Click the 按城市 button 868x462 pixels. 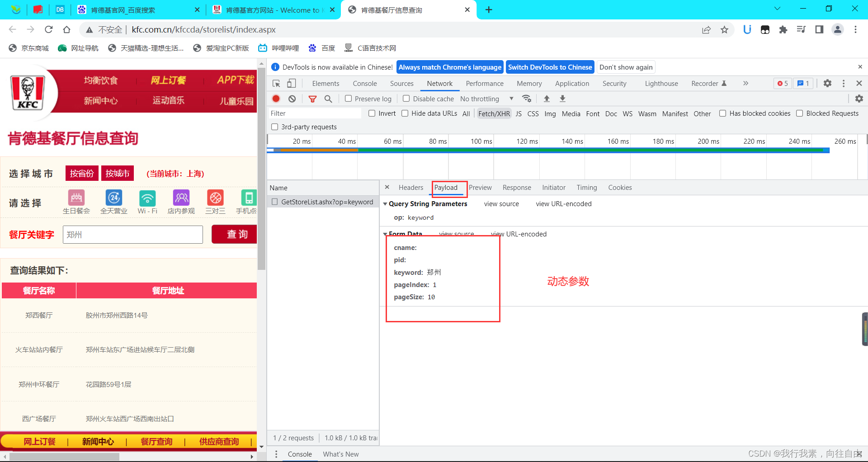[x=118, y=173]
